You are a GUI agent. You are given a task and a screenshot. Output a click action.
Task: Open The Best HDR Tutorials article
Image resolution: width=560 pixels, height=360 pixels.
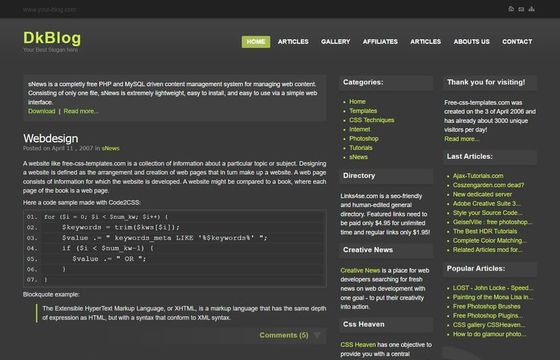(485, 231)
